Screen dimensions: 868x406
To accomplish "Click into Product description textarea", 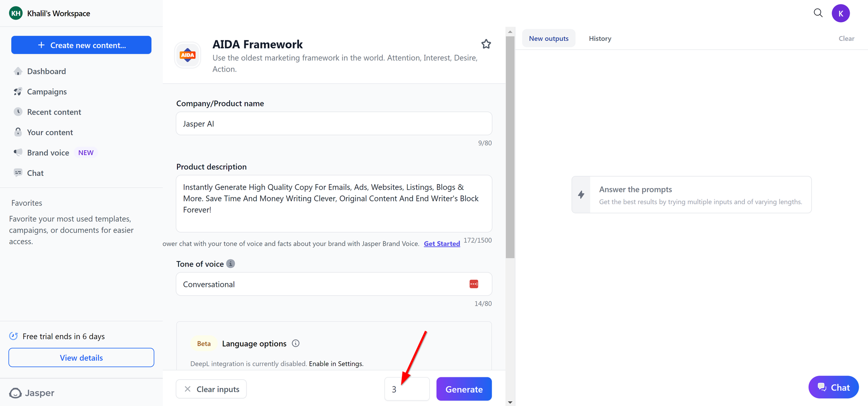I will point(334,204).
